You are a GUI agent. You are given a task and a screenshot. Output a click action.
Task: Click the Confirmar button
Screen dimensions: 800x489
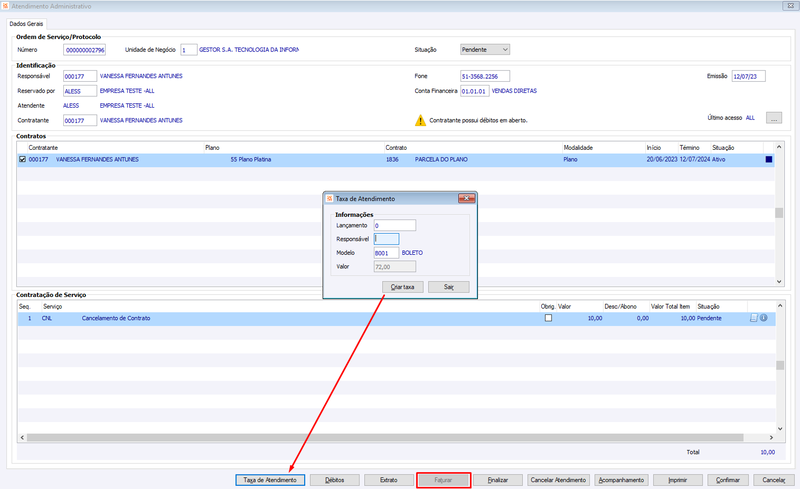pos(728,480)
